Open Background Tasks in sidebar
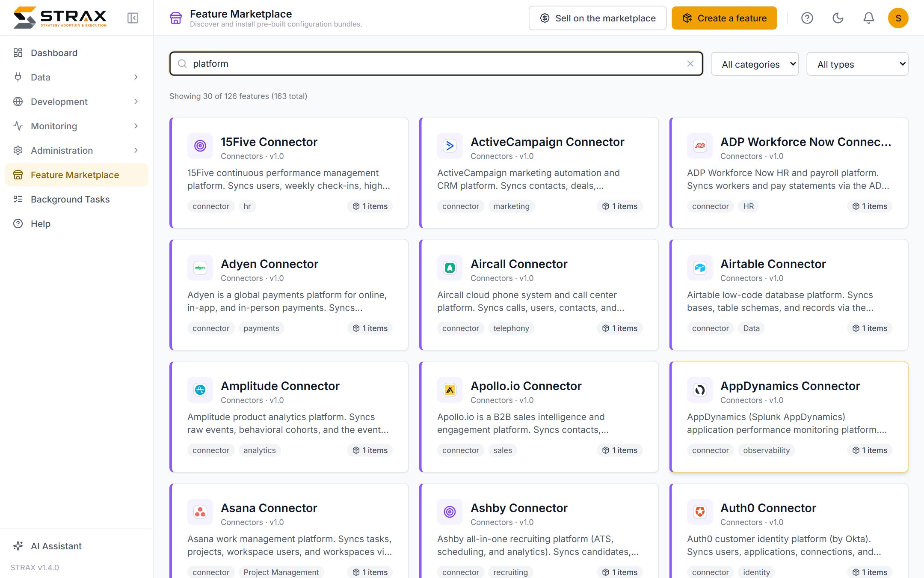 (77, 199)
